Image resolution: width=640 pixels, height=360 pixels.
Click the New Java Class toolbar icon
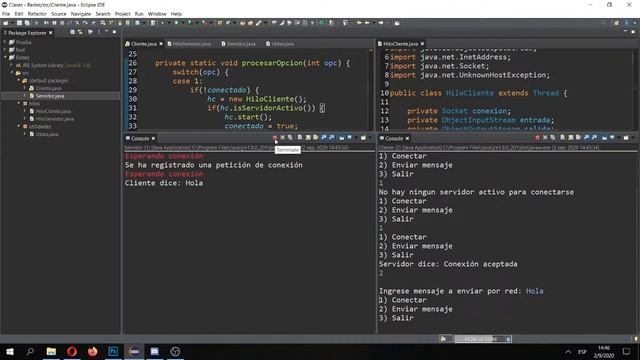pos(228,23)
